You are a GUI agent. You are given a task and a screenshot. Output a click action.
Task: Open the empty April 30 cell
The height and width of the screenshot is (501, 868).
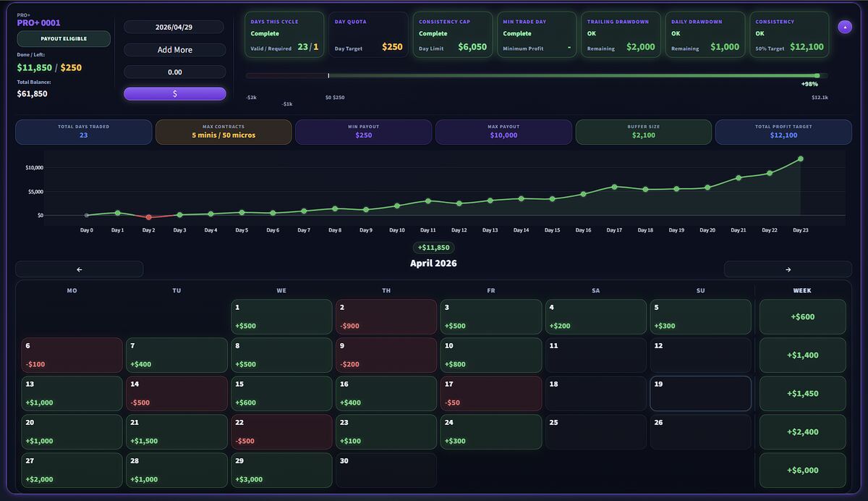point(386,471)
